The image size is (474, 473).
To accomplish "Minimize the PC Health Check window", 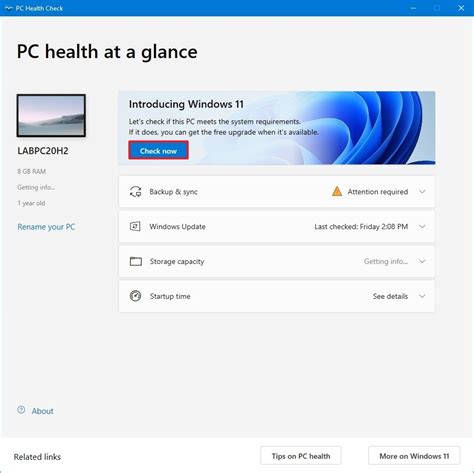I will click(x=413, y=8).
